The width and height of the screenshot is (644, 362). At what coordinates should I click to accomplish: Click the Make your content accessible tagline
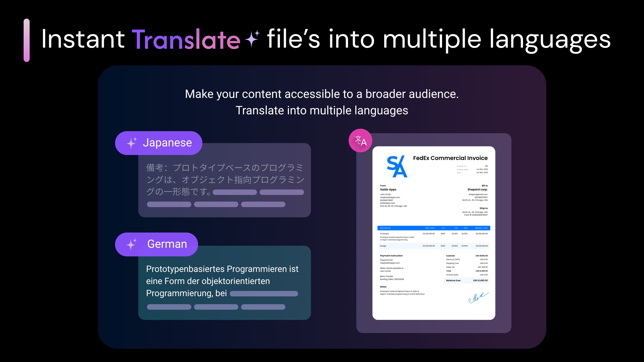point(322,94)
